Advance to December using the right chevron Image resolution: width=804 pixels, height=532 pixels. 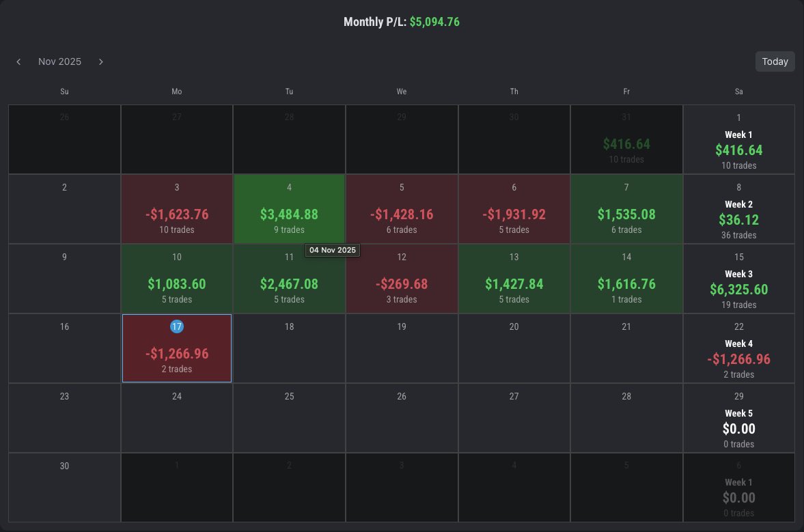[100, 61]
